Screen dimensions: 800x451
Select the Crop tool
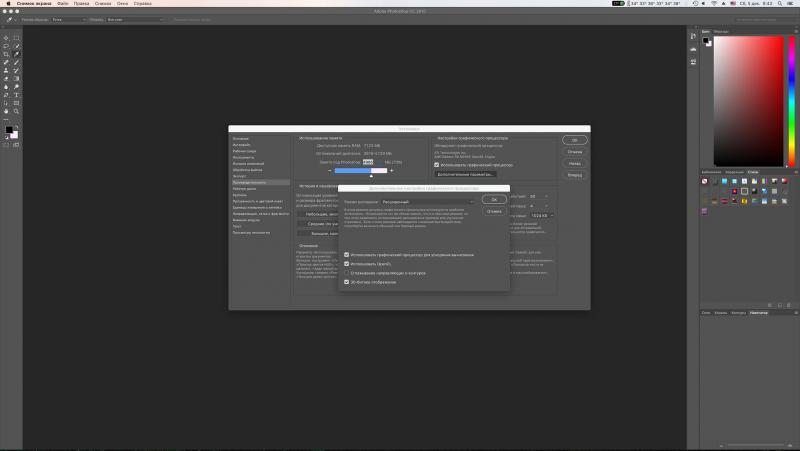pyautogui.click(x=6, y=54)
